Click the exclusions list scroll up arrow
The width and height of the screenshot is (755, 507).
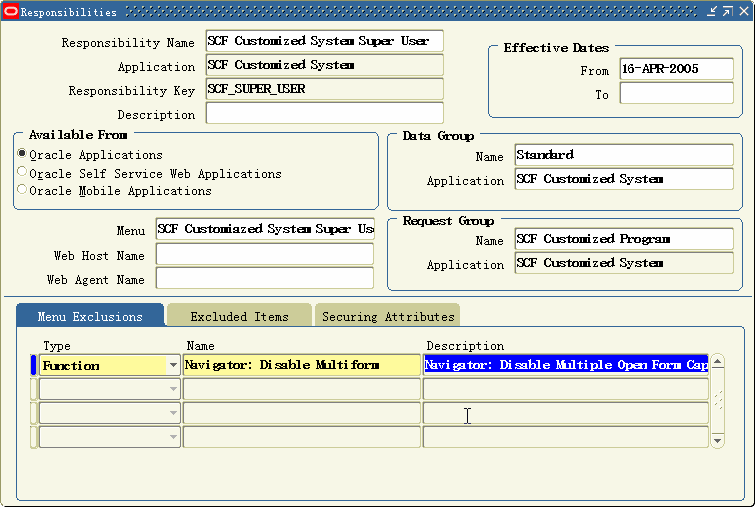pyautogui.click(x=717, y=362)
